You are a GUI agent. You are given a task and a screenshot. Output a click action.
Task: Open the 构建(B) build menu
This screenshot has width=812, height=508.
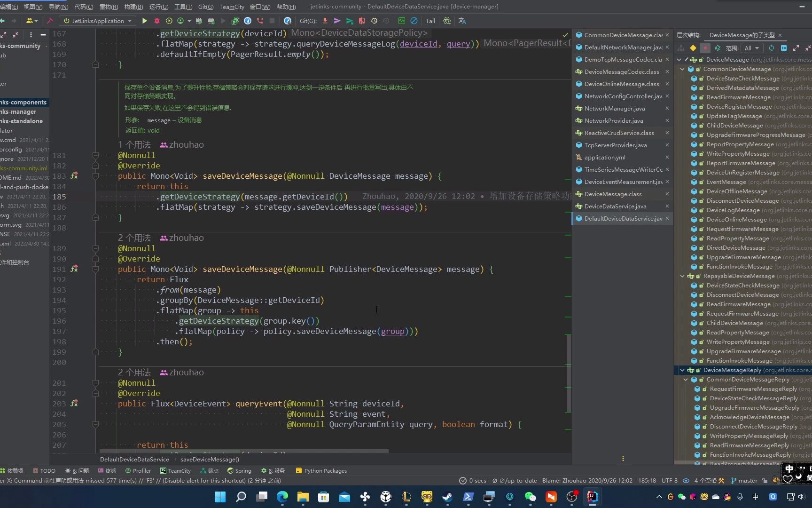tap(133, 7)
